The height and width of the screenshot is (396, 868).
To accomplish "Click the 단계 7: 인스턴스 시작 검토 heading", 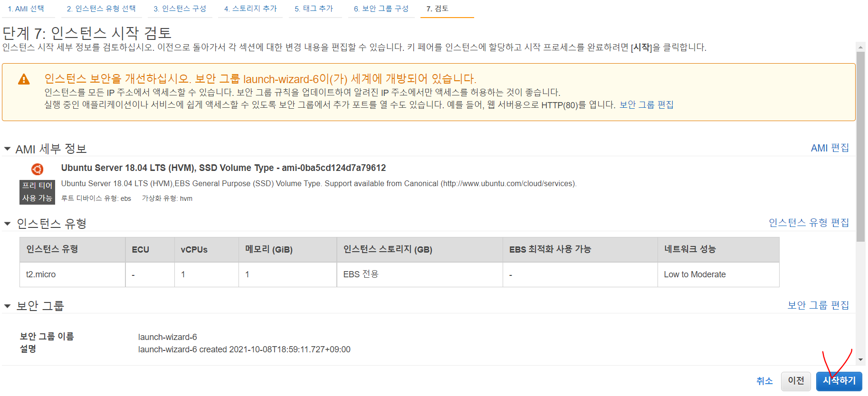I will [87, 33].
